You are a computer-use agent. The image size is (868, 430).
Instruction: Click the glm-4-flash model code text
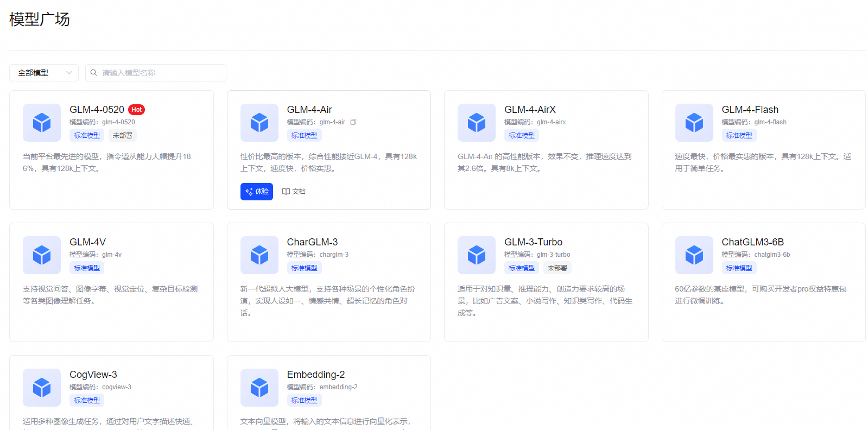coord(770,122)
